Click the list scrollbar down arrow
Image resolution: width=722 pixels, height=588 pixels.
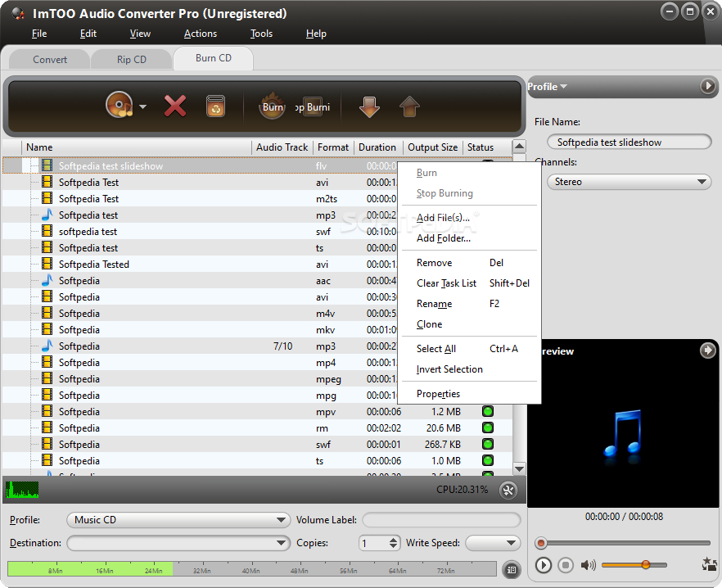click(x=519, y=469)
